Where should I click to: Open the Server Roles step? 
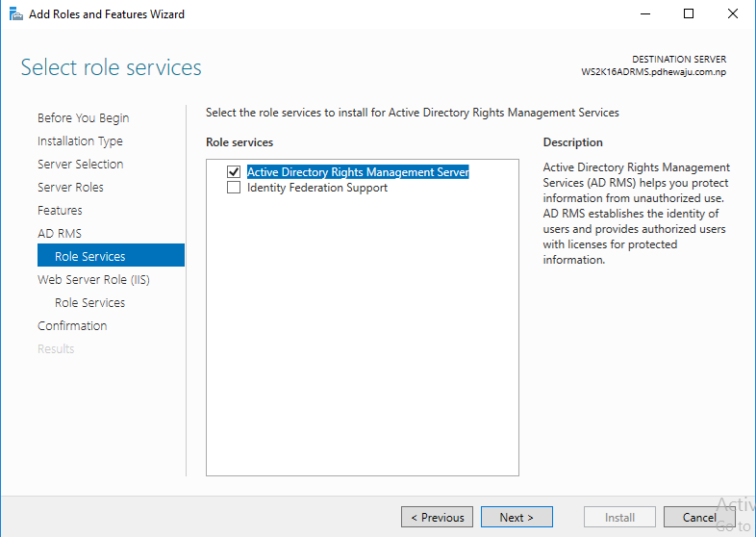coord(70,188)
